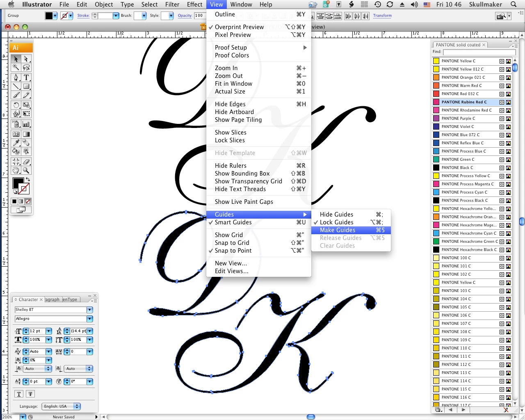
Task: Select the Type tool
Action: (26, 77)
